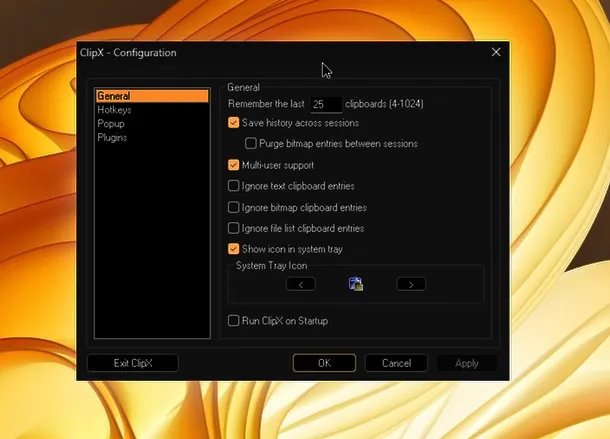This screenshot has width=610, height=439.
Task: Click the clipboard count field showing 25
Action: [x=326, y=104]
